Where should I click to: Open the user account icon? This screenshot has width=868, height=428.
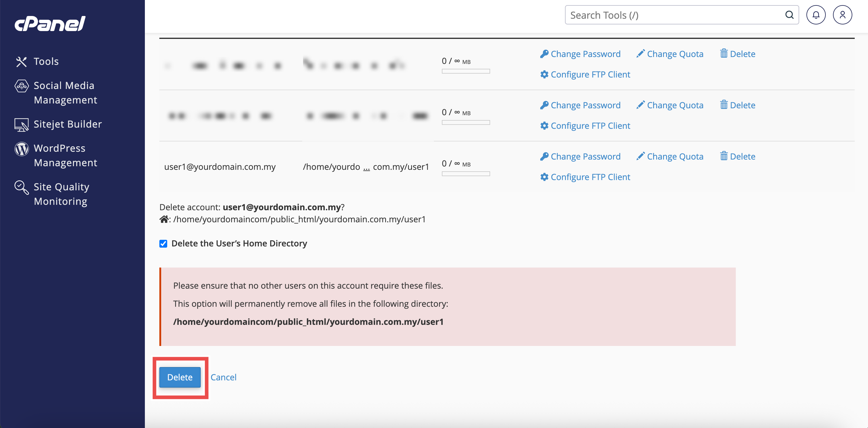tap(842, 15)
